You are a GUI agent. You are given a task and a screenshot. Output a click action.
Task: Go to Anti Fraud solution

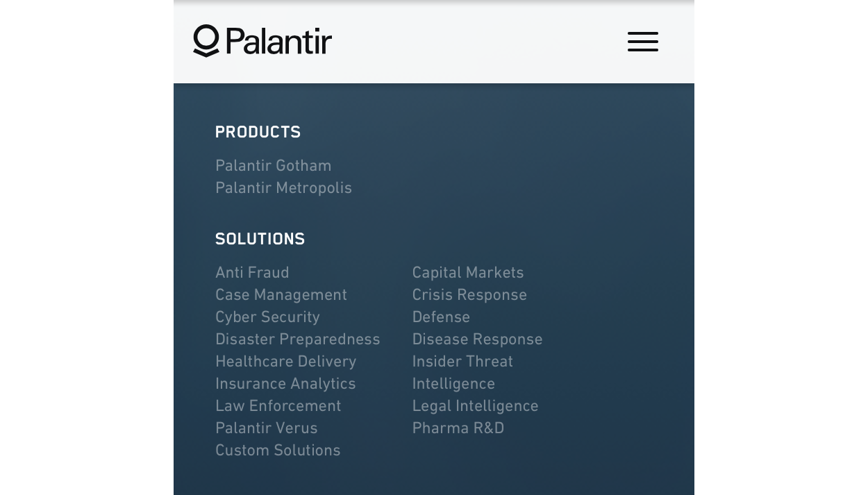click(x=252, y=273)
